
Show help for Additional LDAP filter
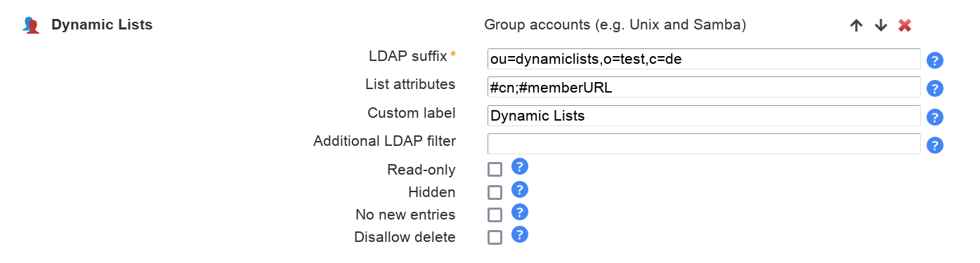934,145
